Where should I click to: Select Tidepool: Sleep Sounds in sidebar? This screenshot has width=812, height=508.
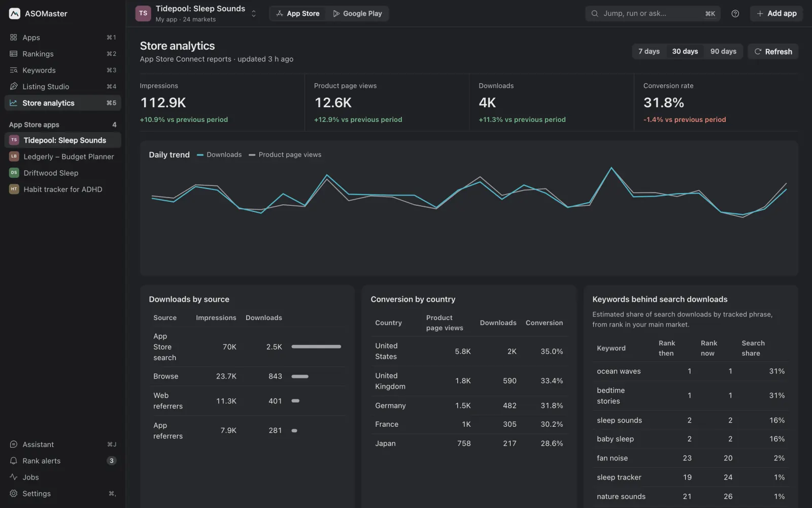click(63, 140)
